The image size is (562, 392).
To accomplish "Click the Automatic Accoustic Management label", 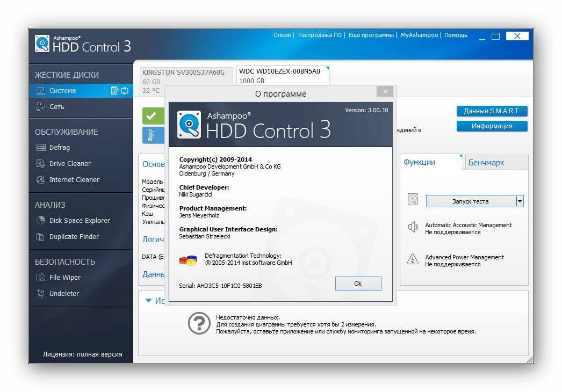I will [469, 225].
